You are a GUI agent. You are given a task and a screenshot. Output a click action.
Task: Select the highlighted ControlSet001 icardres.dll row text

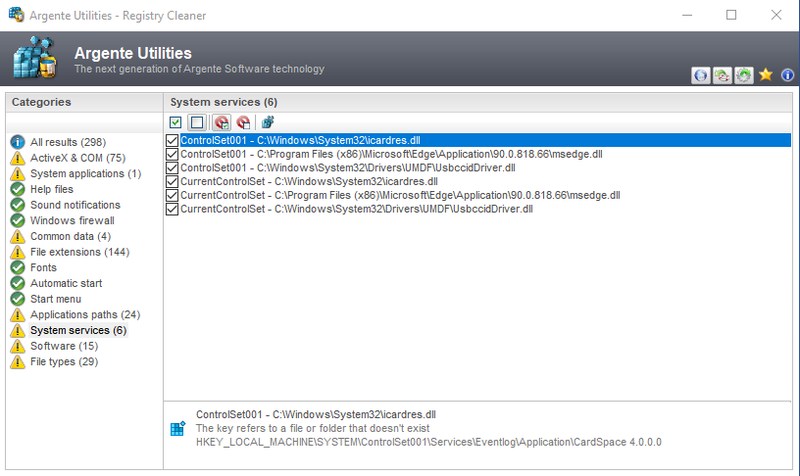click(x=301, y=140)
